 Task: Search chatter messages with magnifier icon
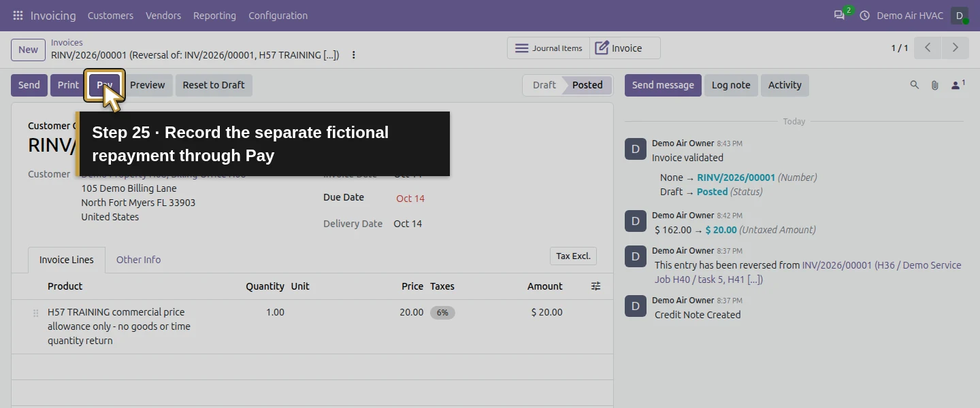click(x=915, y=85)
